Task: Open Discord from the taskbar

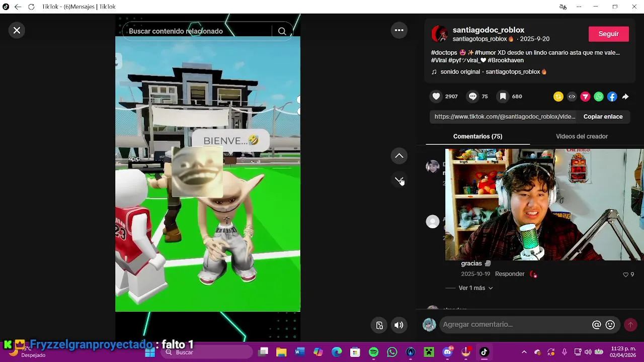Action: point(447,352)
